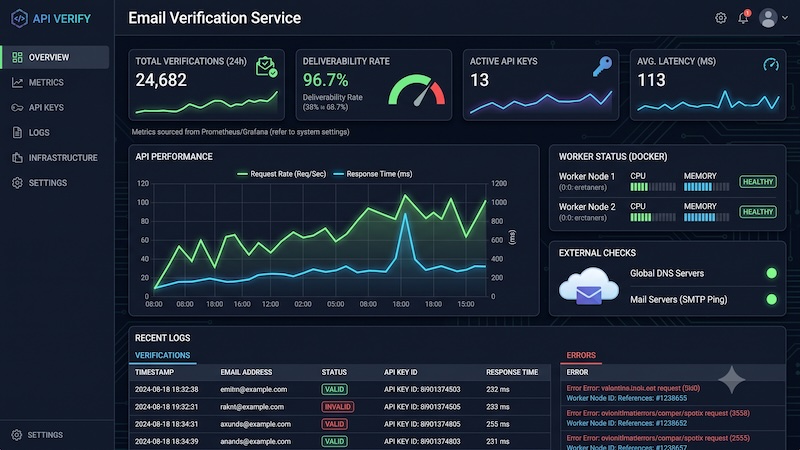
Task: Toggle Response Time legend entry
Action: [373, 174]
